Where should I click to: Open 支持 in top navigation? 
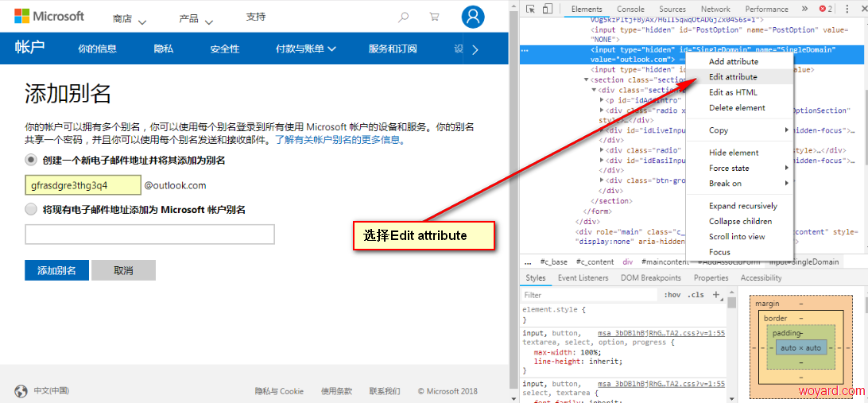click(256, 17)
